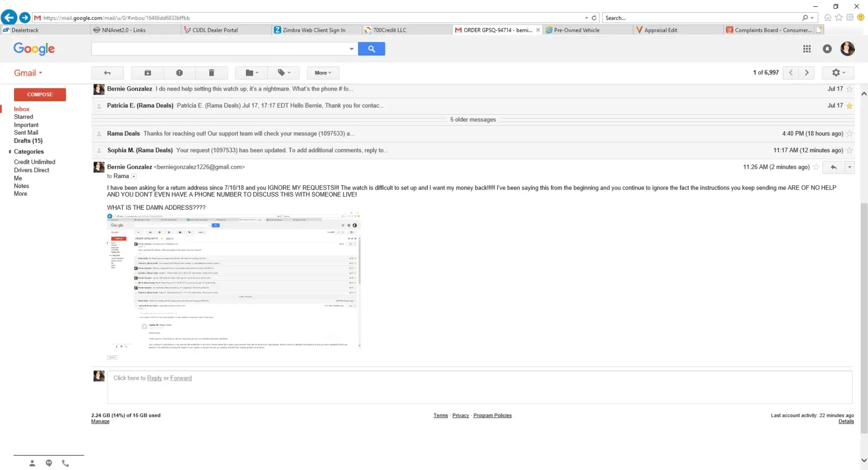
Task: Switch to the Complaints Board tab
Action: point(769,30)
